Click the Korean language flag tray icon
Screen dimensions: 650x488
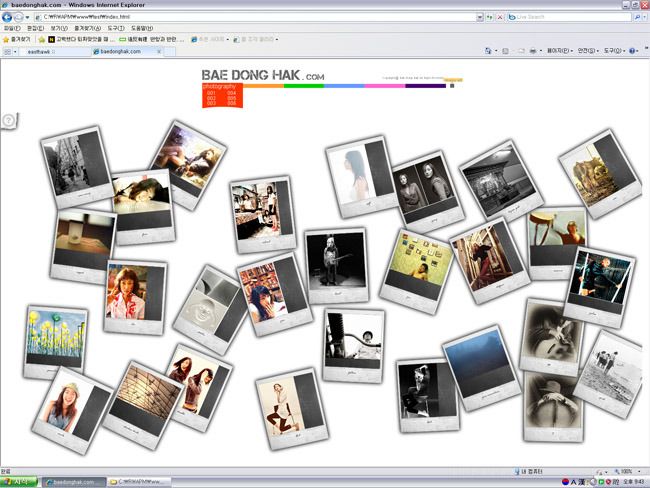(565, 482)
